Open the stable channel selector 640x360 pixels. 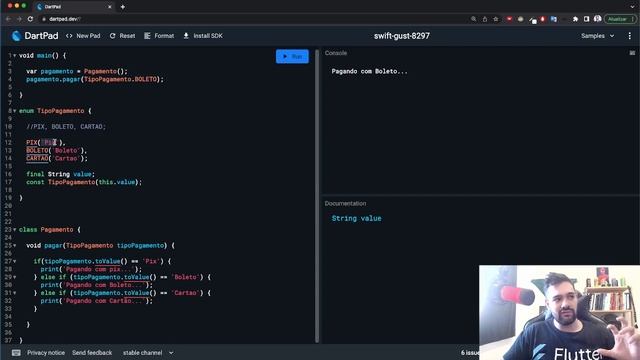tap(148, 353)
